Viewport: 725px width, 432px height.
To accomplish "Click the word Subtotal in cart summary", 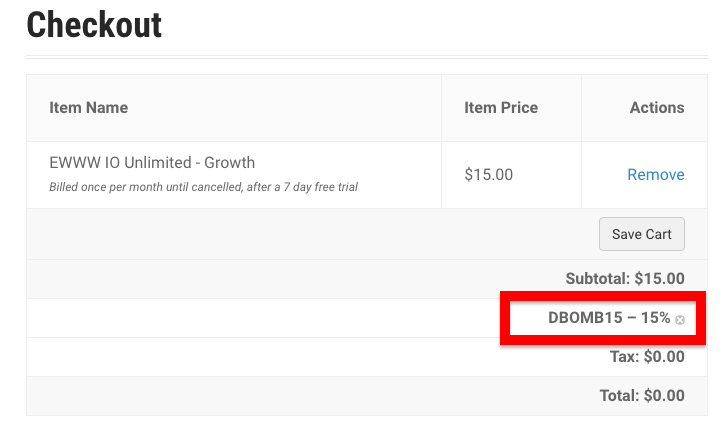I will (597, 278).
